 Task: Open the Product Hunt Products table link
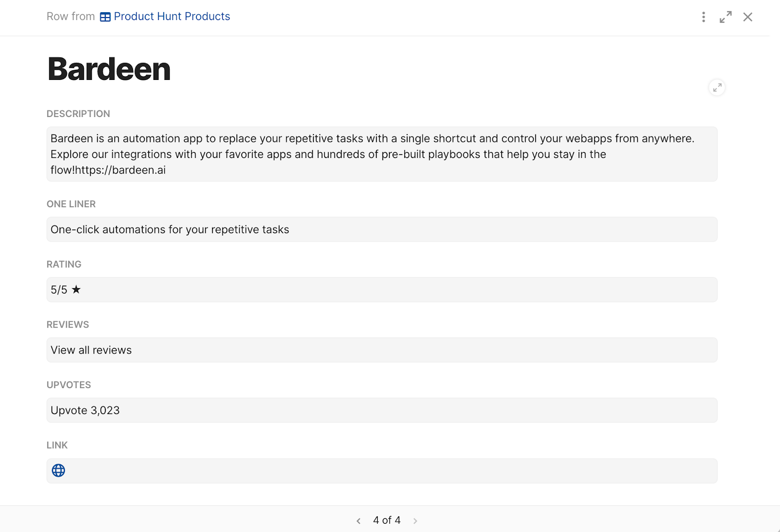[x=172, y=17]
